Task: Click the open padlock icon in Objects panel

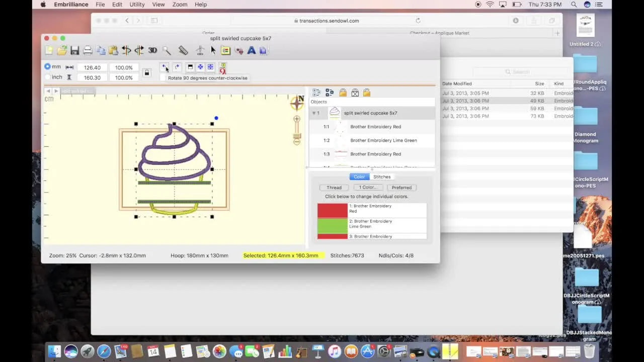Action: coord(367,93)
